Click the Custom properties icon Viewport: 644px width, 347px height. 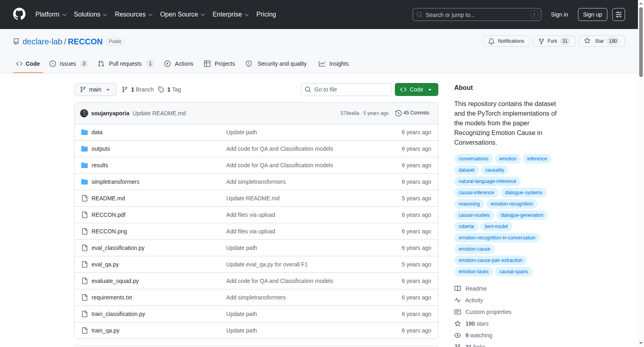point(458,312)
